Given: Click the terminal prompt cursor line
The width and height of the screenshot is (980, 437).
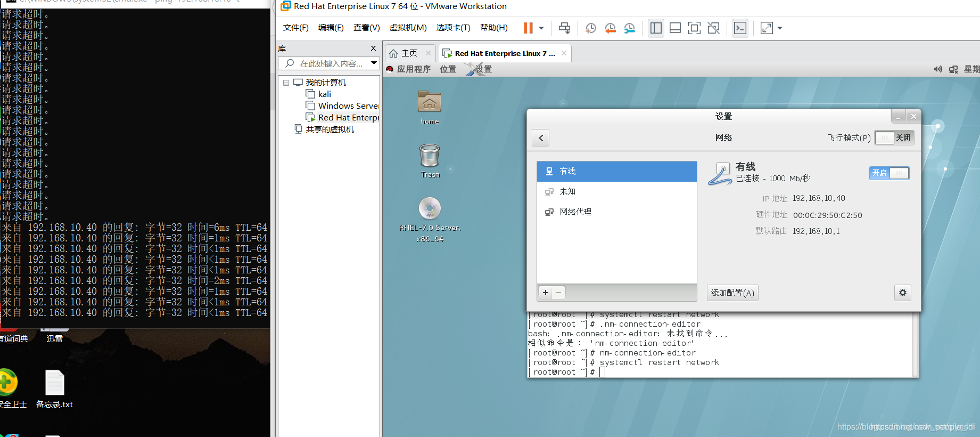Looking at the screenshot, I should point(566,372).
